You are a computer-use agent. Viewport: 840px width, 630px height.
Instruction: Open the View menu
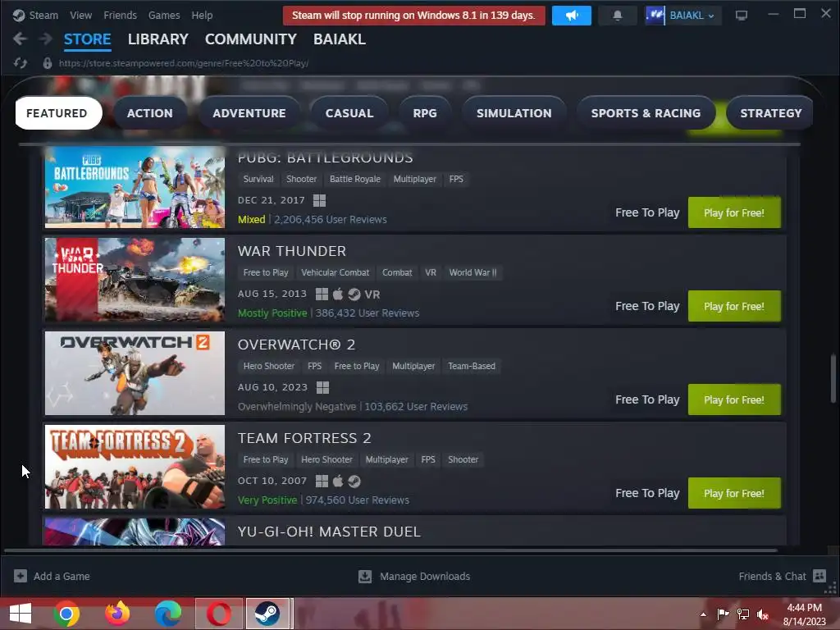81,16
